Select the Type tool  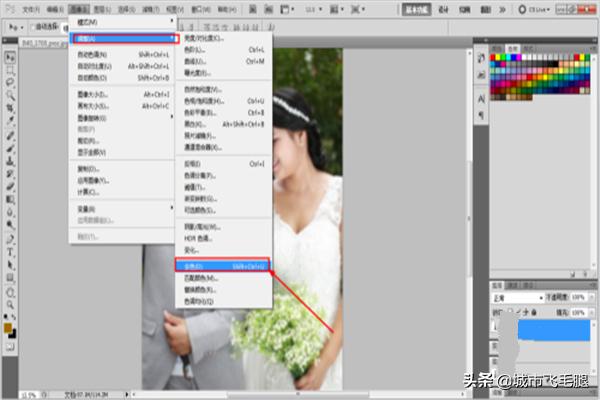click(10, 252)
